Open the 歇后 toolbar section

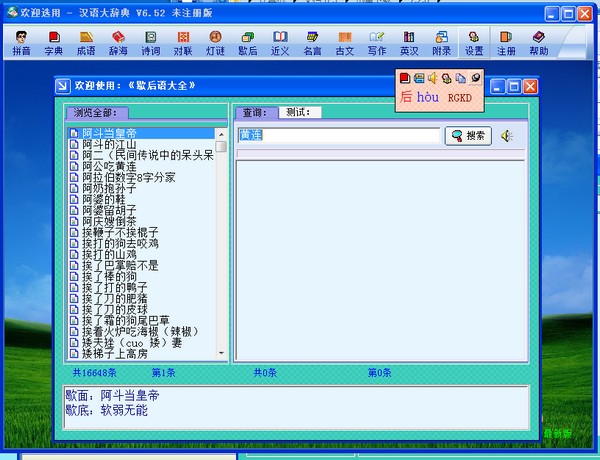[248, 43]
